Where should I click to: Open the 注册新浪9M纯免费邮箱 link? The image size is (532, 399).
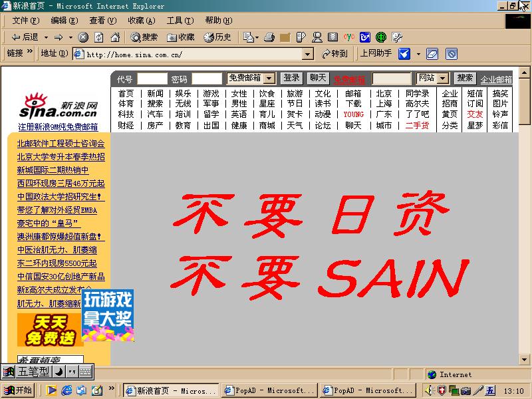[58, 127]
